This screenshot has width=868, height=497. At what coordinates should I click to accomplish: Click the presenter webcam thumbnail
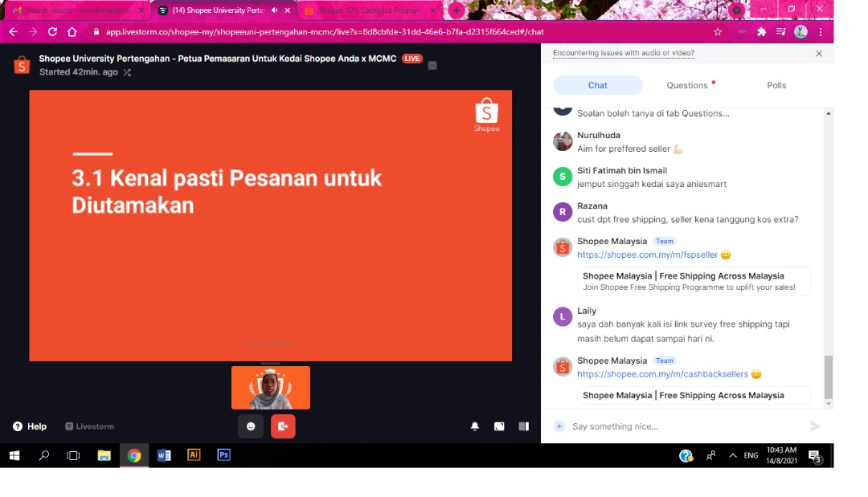pyautogui.click(x=271, y=388)
